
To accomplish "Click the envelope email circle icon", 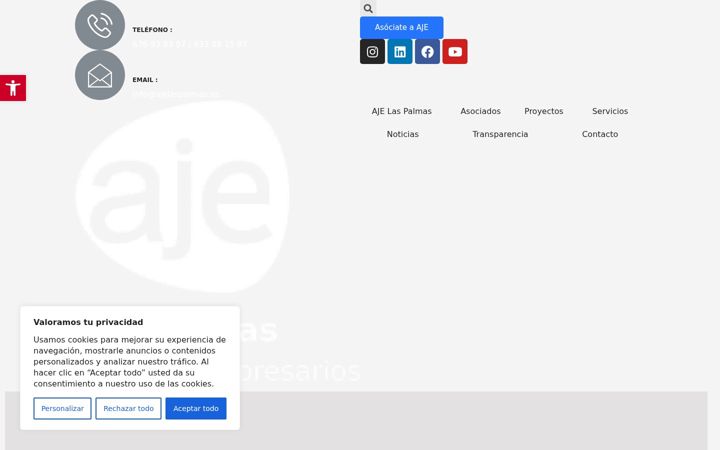I will [100, 75].
